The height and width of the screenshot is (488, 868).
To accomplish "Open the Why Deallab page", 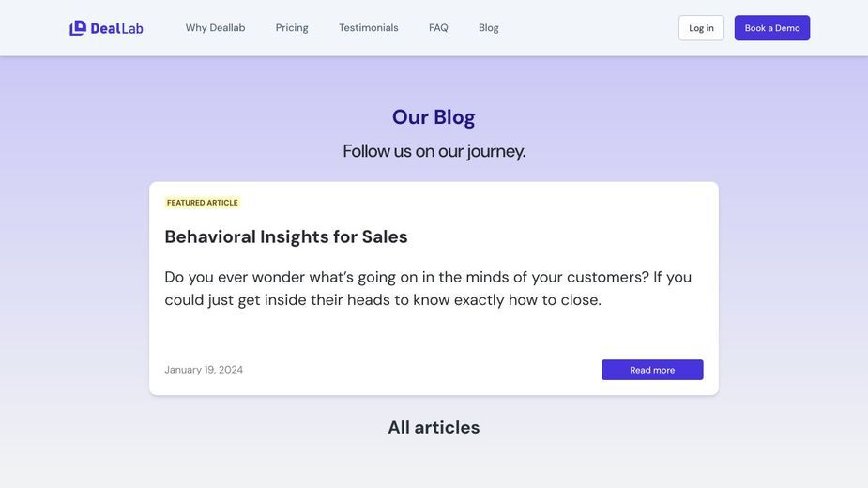I will (215, 28).
